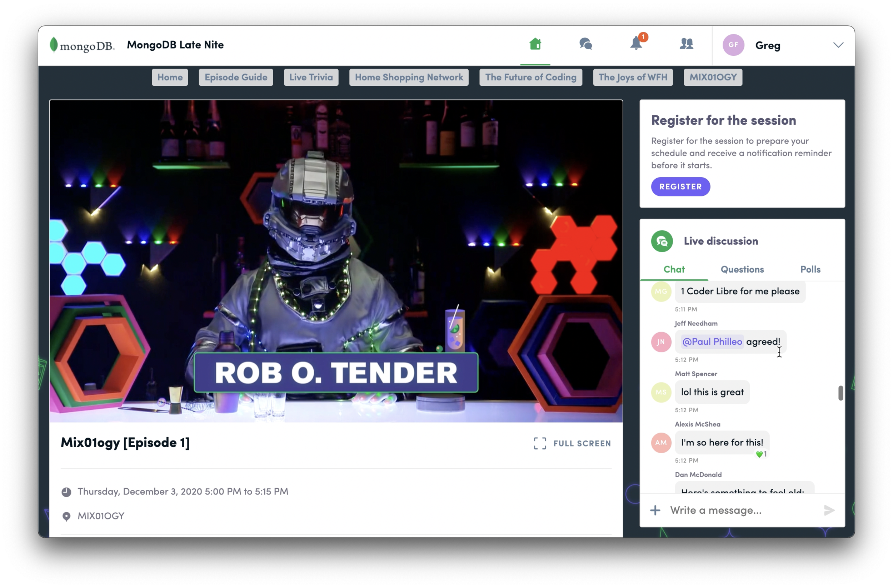
Task: Switch to the Questions tab
Action: click(x=742, y=269)
